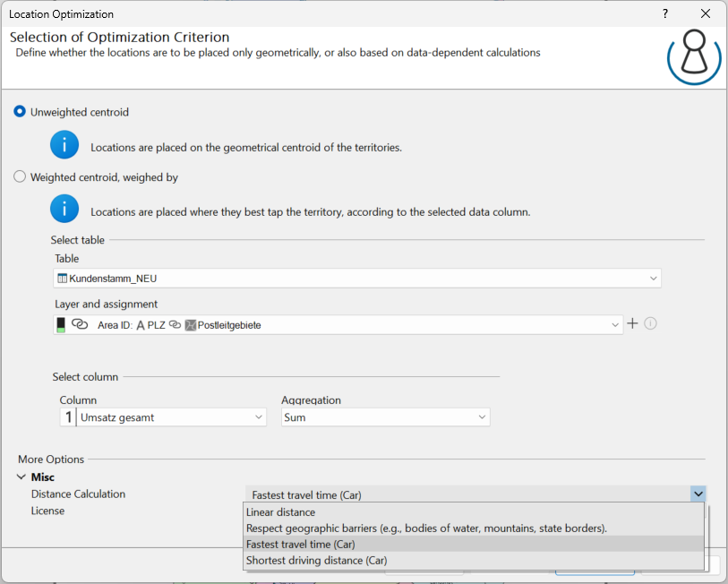Open the Layer and assignment dropdown
The image size is (728, 584).
pyautogui.click(x=614, y=325)
